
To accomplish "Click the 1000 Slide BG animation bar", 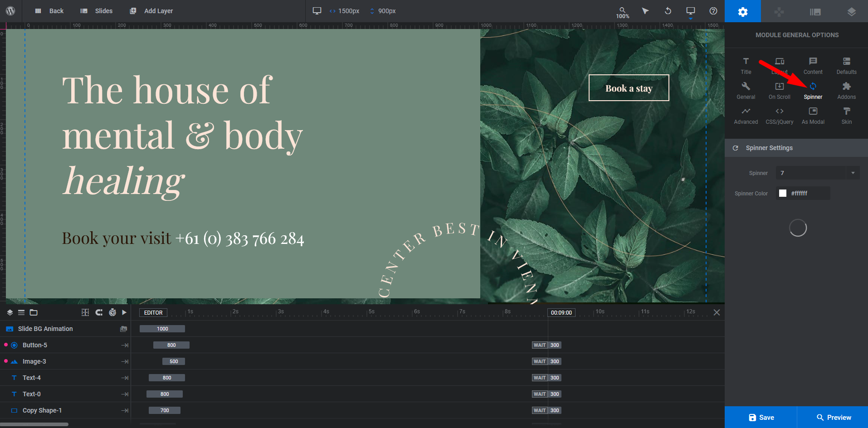I will (x=162, y=329).
